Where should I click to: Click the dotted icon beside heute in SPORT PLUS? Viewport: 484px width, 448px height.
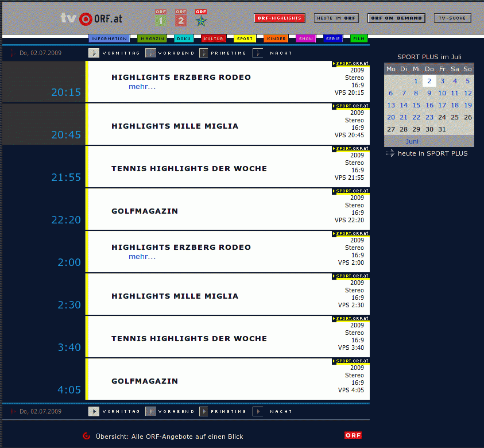(x=390, y=153)
